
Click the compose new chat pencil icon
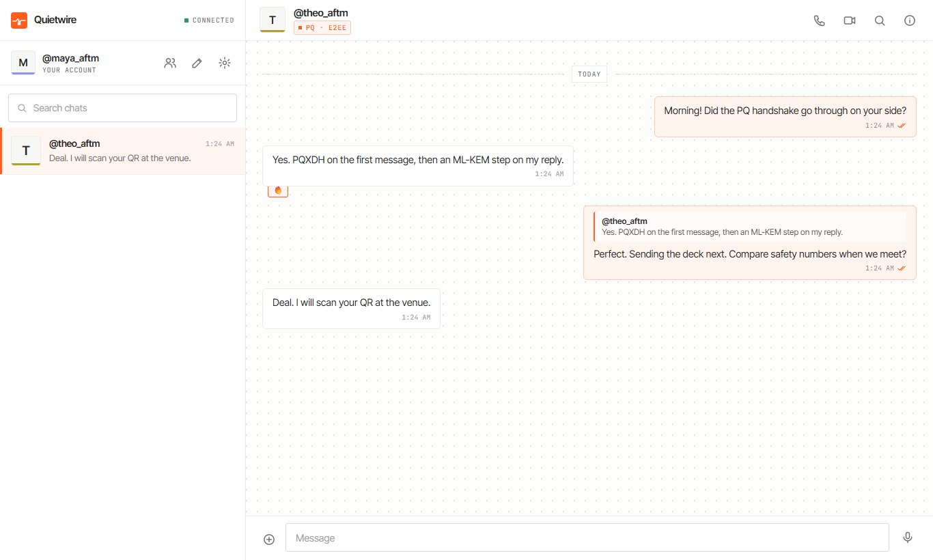[x=197, y=63]
